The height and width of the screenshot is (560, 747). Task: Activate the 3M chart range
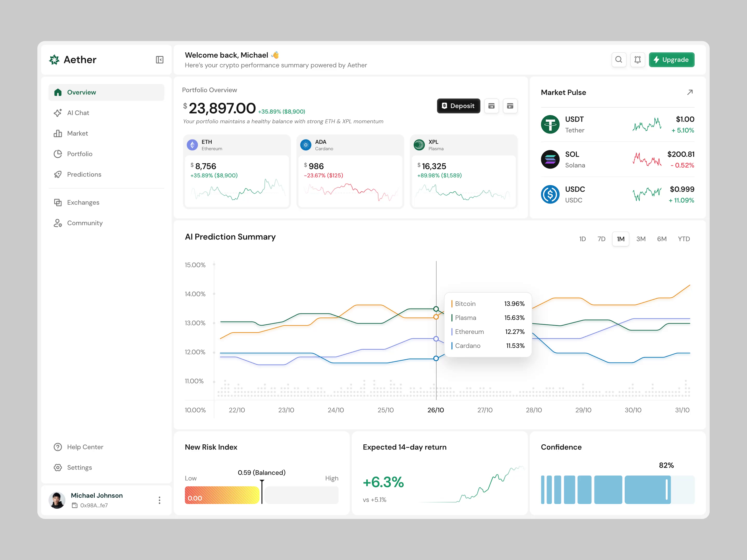pos(641,239)
